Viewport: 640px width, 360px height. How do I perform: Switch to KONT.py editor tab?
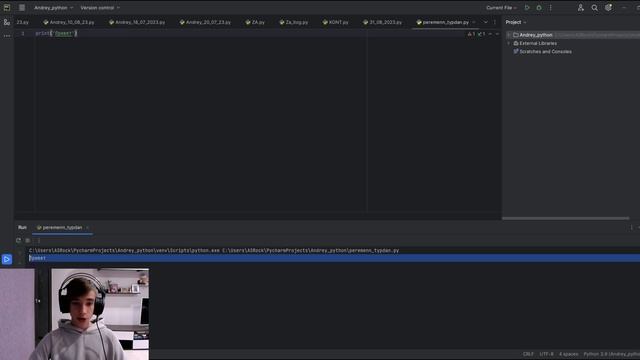click(336, 22)
